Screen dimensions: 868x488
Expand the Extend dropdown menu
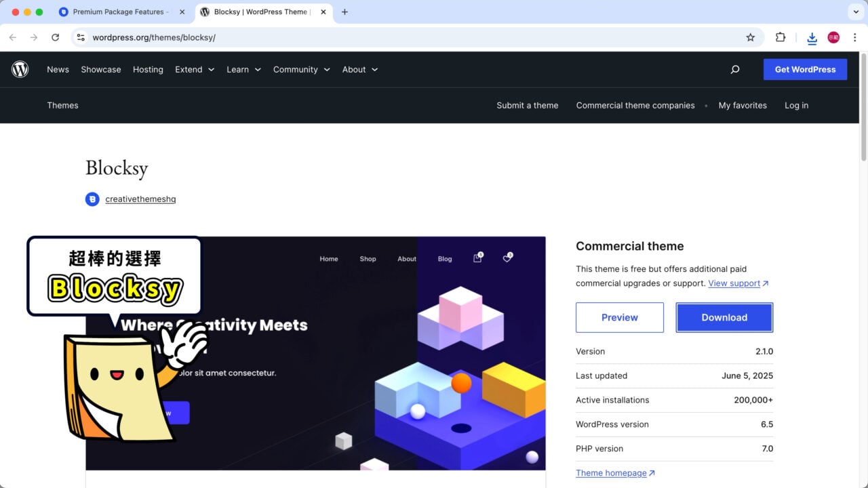pyautogui.click(x=195, y=69)
